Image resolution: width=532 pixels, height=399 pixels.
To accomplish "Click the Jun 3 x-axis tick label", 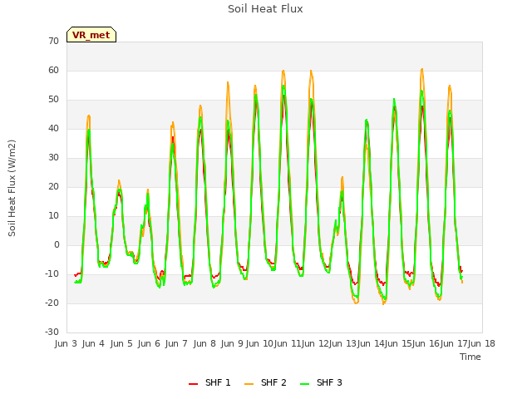I will tap(66, 343).
